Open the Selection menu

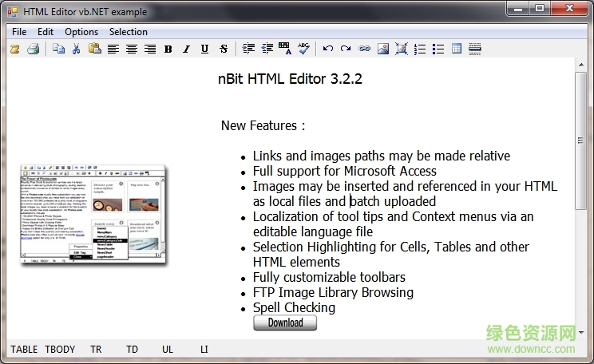pos(128,32)
